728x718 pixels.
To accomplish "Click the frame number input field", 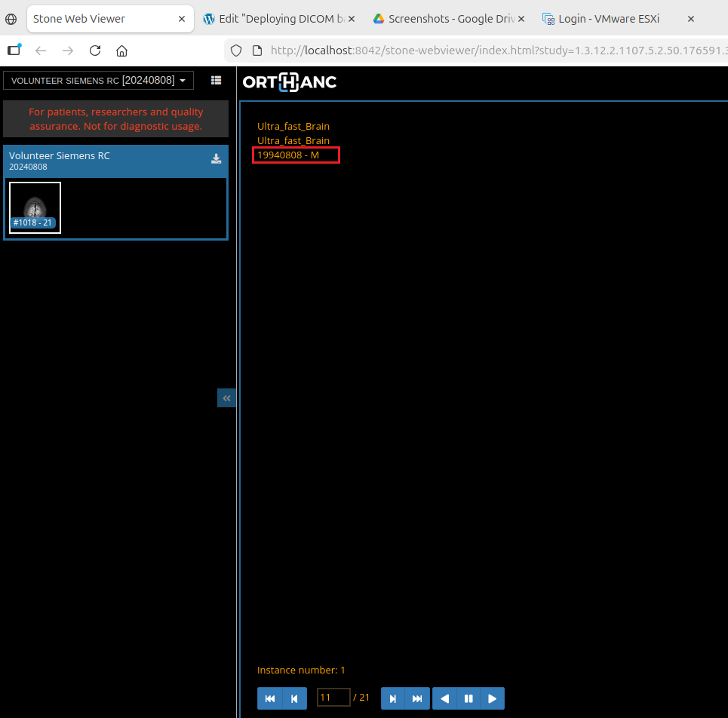I will 333,698.
